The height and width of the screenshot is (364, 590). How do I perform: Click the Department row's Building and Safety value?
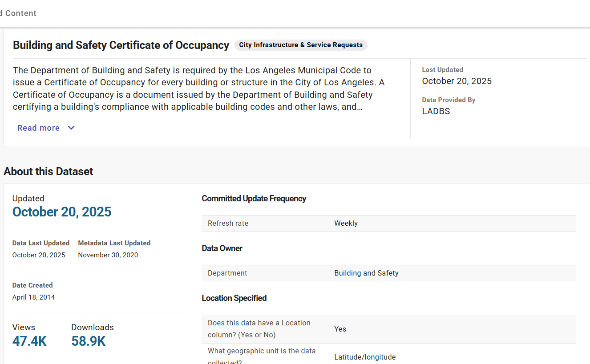[x=366, y=273]
